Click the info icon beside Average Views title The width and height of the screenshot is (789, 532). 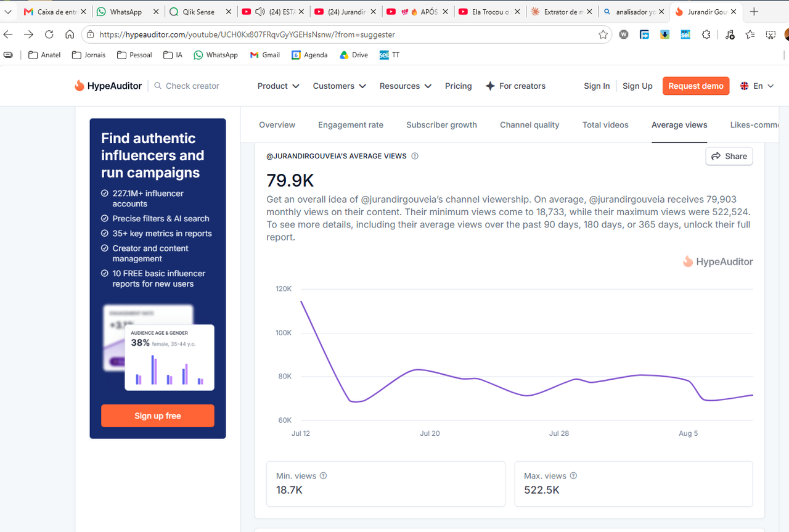[415, 156]
